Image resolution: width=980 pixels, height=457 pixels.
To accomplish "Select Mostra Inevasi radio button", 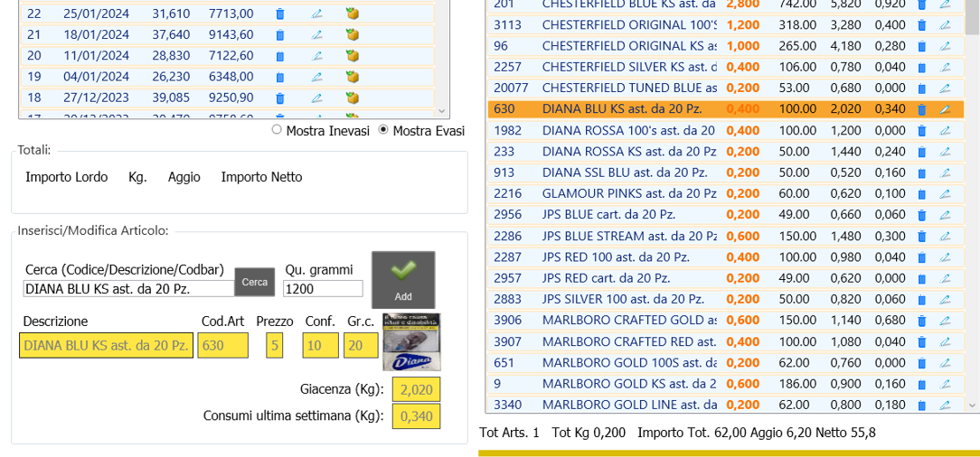I will point(277,130).
